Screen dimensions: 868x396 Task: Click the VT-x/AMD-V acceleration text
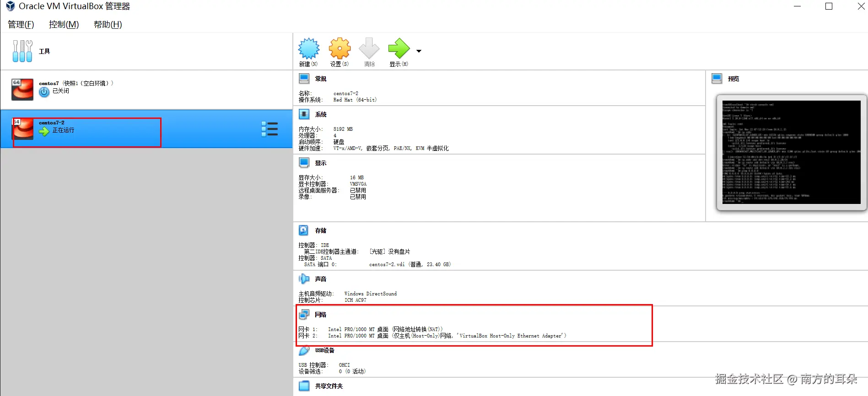pos(391,148)
